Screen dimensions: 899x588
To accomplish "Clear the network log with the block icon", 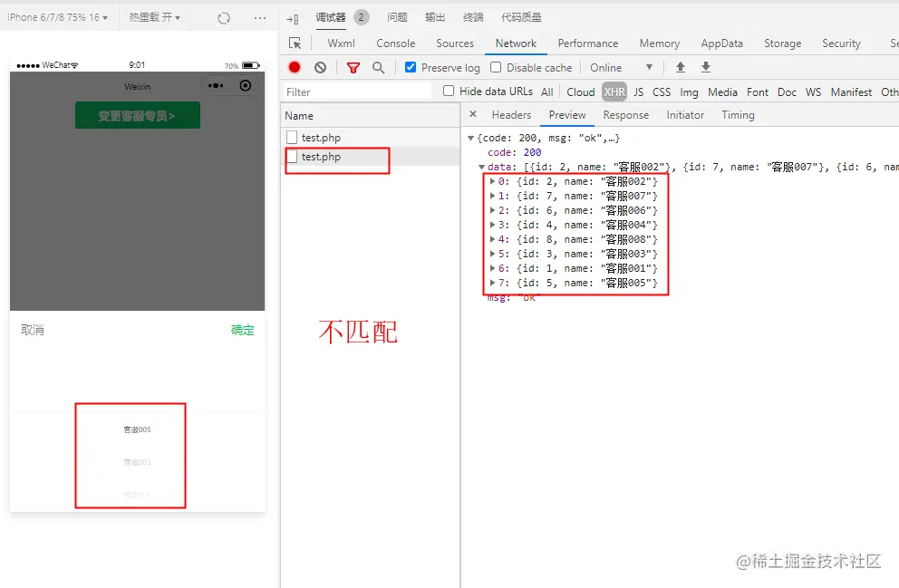I will (321, 68).
